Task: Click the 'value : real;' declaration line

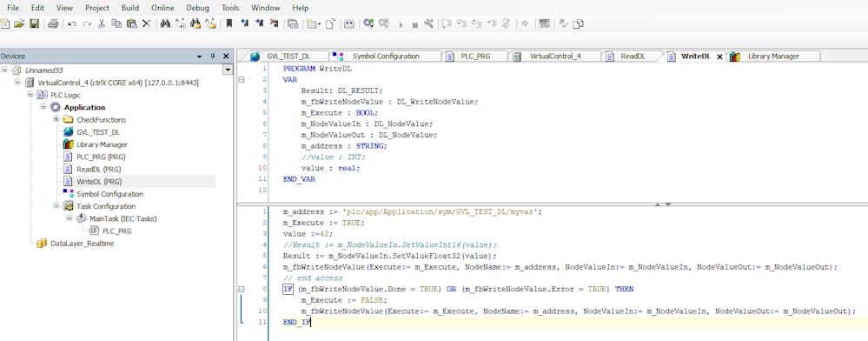Action: point(330,168)
